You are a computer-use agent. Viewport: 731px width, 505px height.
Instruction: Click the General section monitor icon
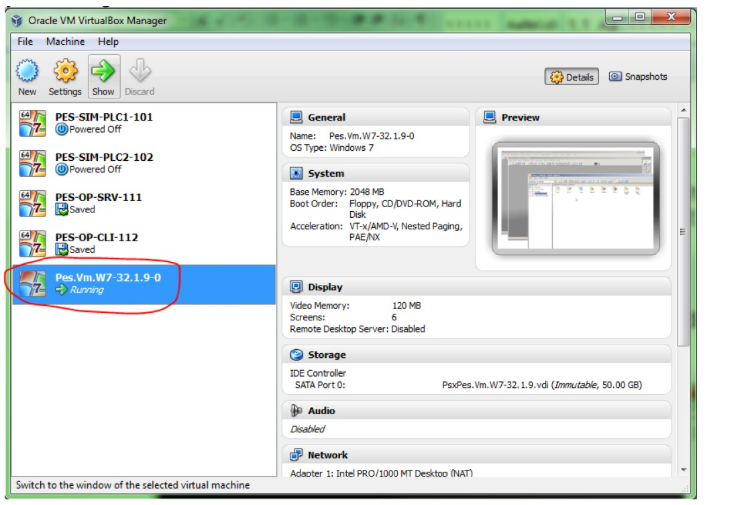pos(297,117)
